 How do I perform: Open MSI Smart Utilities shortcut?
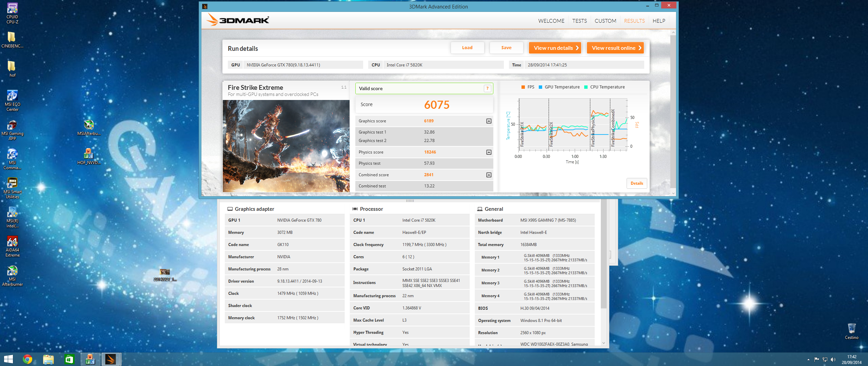(x=12, y=188)
